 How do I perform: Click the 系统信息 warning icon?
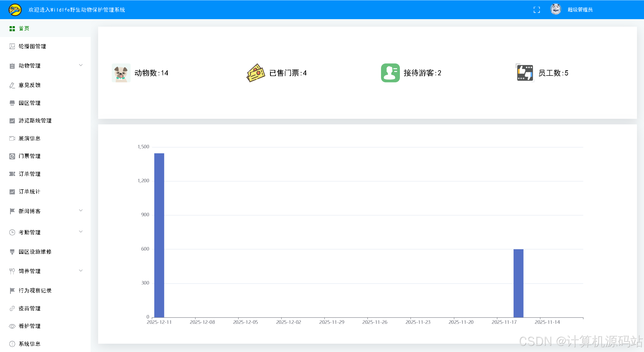click(12, 344)
